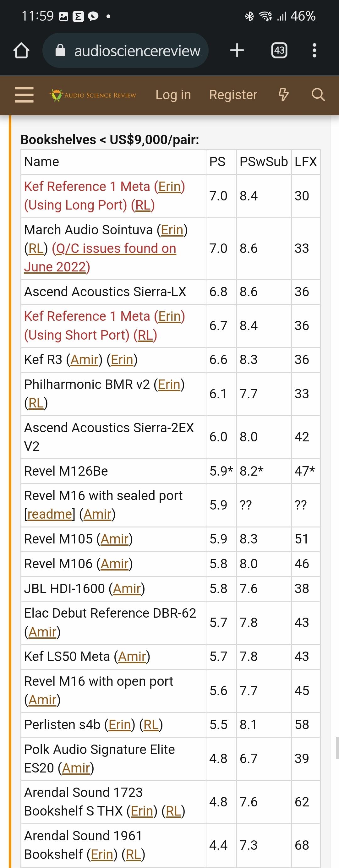Open the hamburger navigation menu
The height and width of the screenshot is (868, 339).
click(x=24, y=95)
